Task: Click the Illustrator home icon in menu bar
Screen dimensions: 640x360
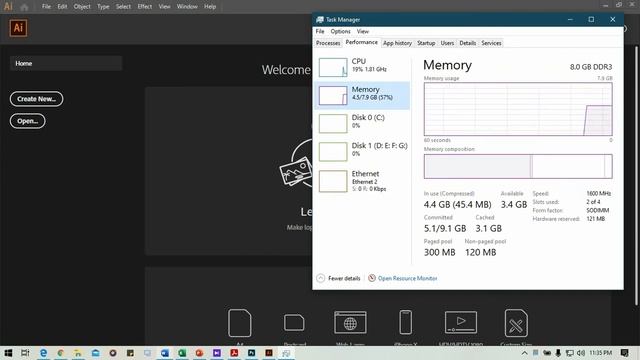Action: click(24, 7)
